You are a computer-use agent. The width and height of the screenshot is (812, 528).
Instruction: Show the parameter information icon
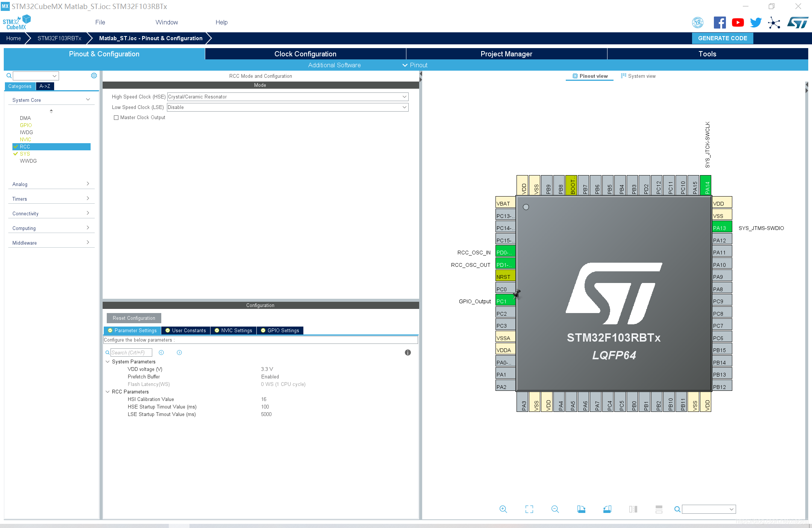tap(408, 353)
